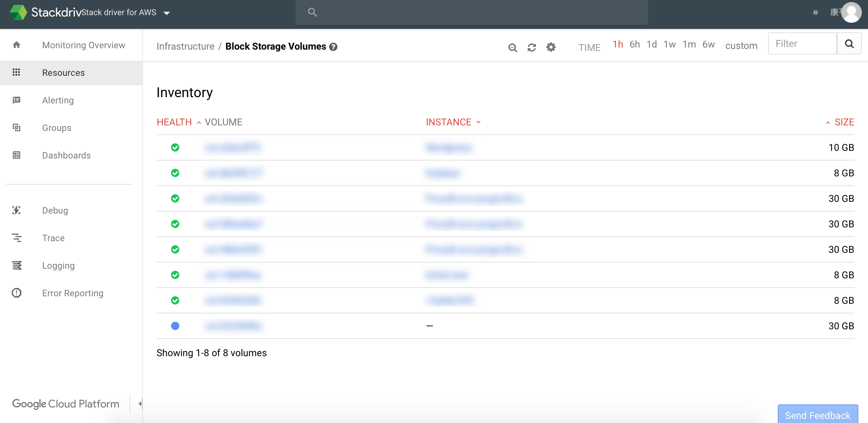This screenshot has width=868, height=423.
Task: Open the Dashboards icon
Action: pos(16,155)
